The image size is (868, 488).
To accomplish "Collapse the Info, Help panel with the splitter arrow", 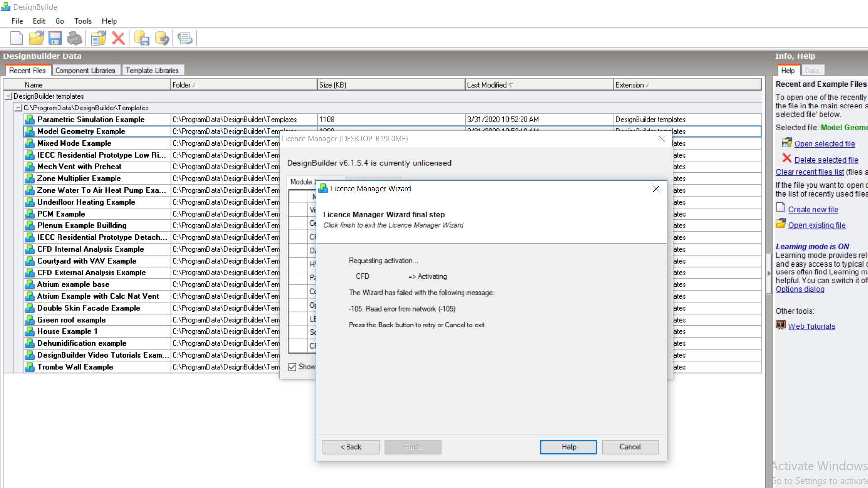I will 769,273.
